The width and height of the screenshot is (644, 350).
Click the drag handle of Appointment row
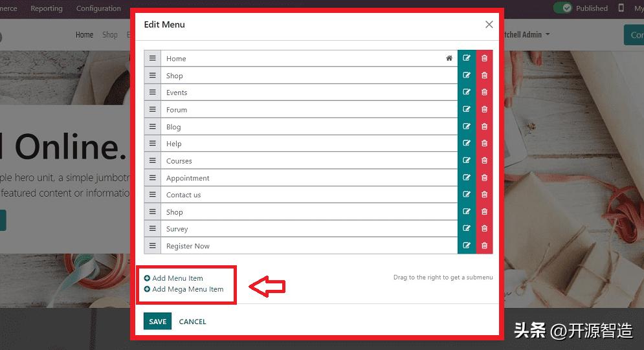click(152, 178)
